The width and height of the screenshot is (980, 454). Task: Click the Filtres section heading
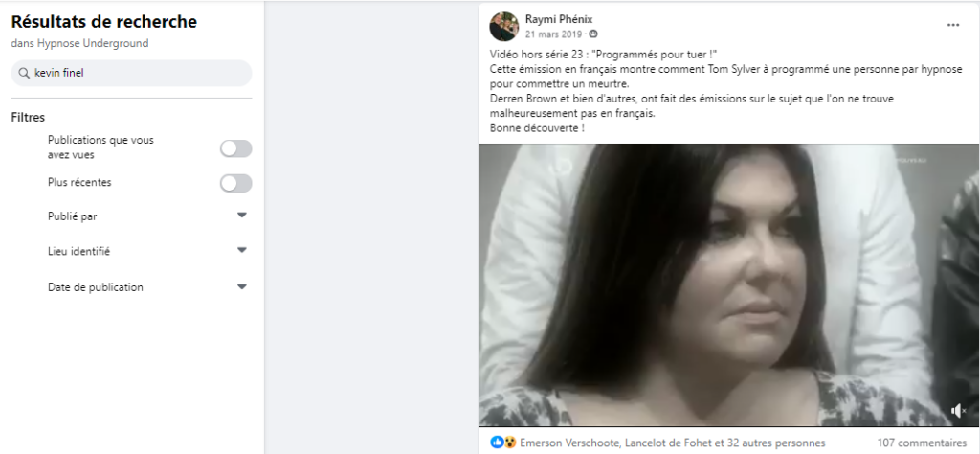(28, 118)
